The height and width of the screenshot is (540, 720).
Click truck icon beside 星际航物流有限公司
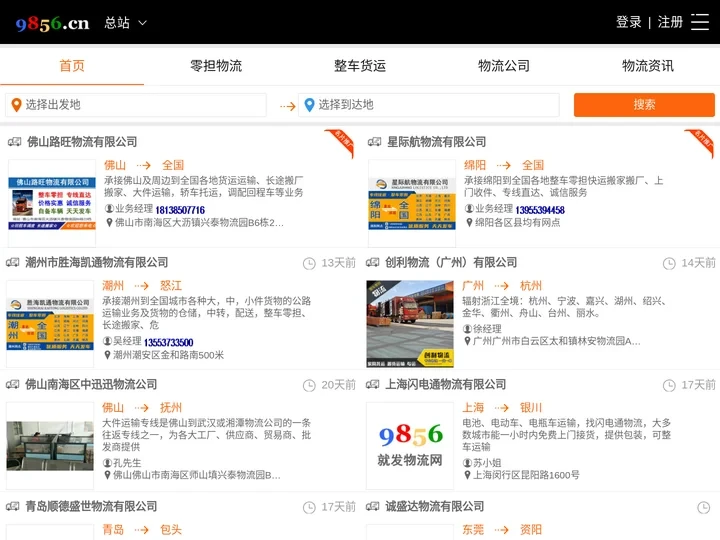tap(374, 142)
